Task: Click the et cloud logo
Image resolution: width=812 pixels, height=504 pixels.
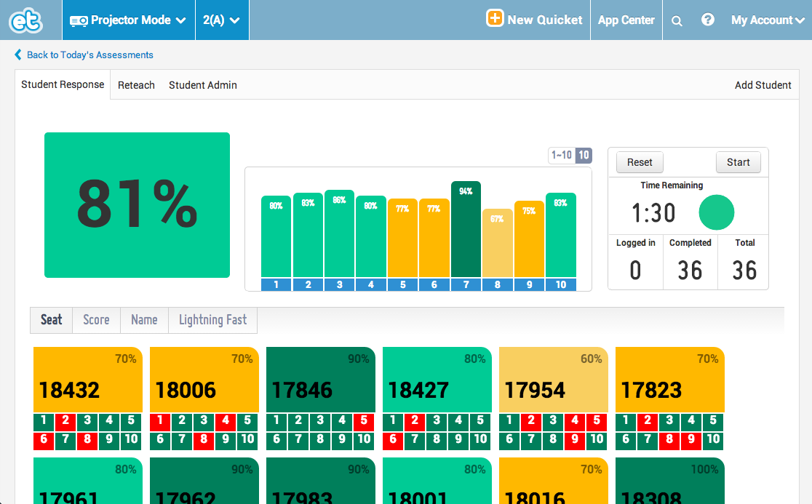Action: coord(25,20)
